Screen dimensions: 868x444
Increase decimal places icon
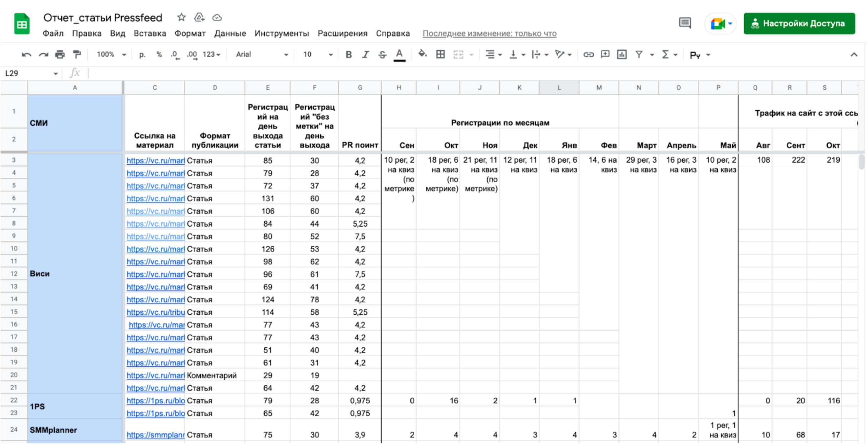click(x=192, y=55)
